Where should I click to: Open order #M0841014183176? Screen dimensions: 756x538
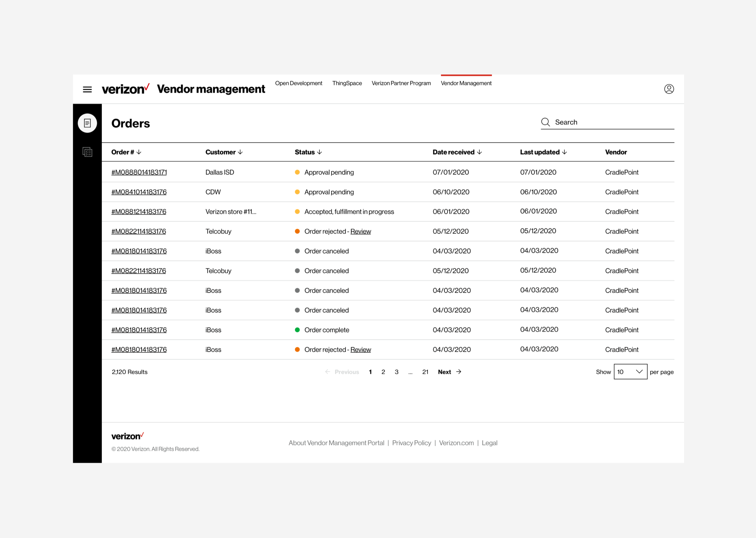point(139,192)
